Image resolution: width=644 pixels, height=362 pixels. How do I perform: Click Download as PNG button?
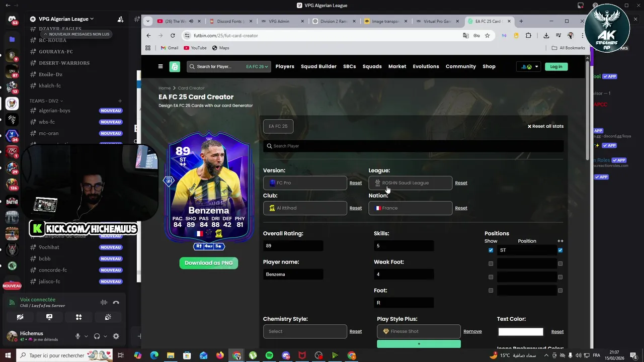[209, 263]
